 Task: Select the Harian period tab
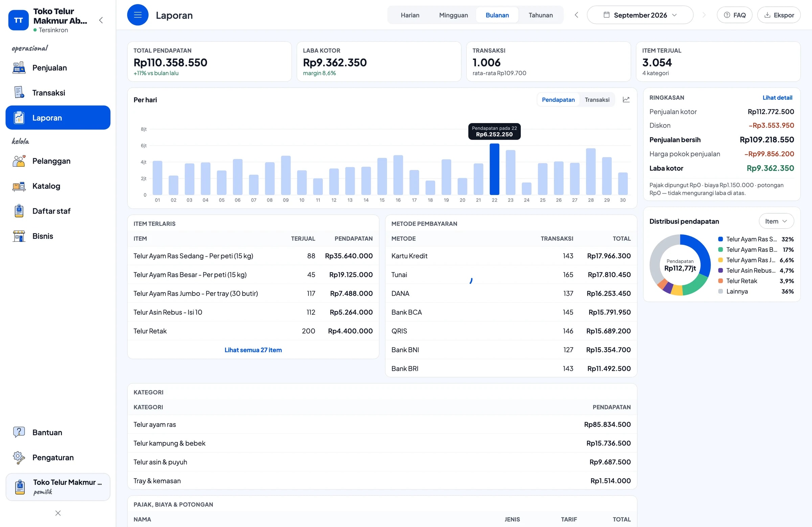click(410, 15)
